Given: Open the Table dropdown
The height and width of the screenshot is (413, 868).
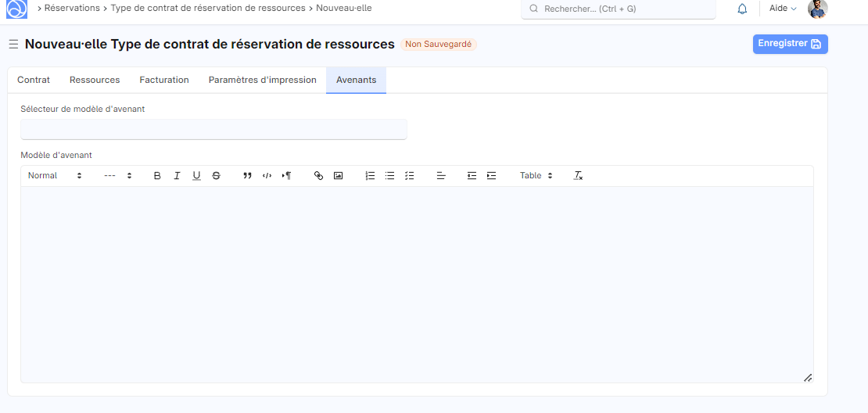Looking at the screenshot, I should tap(536, 175).
